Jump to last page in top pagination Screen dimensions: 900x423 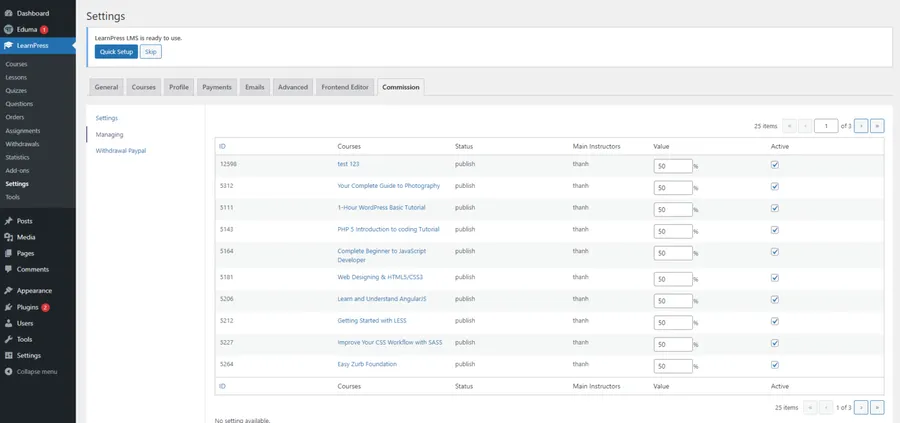877,126
